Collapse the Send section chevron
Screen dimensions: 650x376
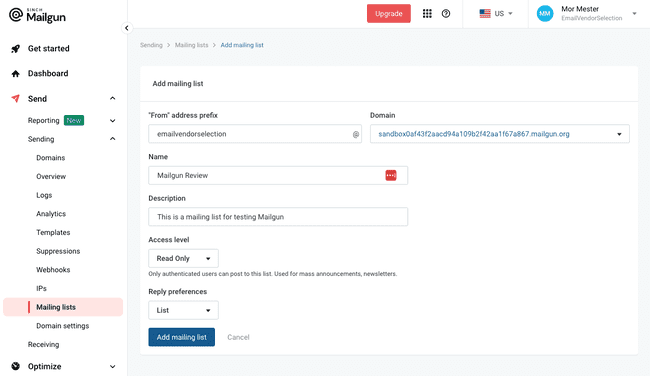pos(112,98)
